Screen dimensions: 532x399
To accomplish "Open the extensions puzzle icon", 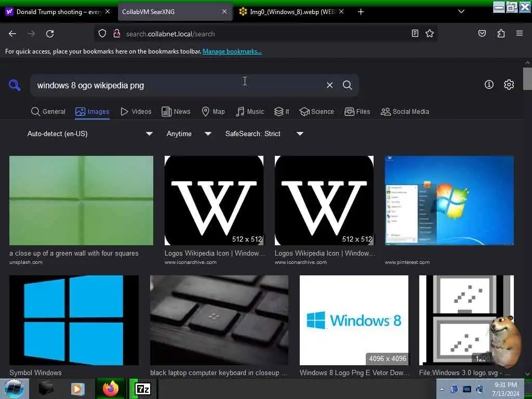I will click(501, 33).
